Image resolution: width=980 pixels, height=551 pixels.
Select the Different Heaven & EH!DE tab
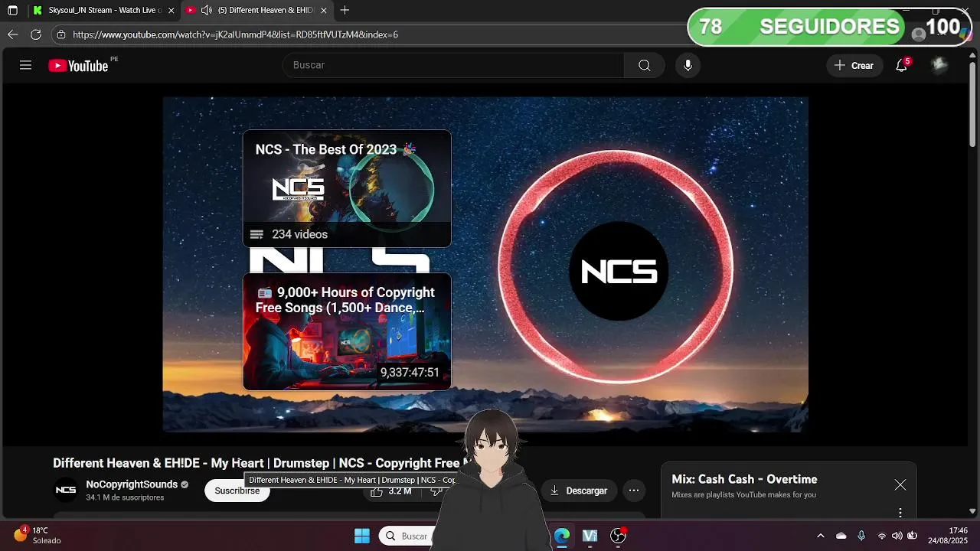coord(266,10)
